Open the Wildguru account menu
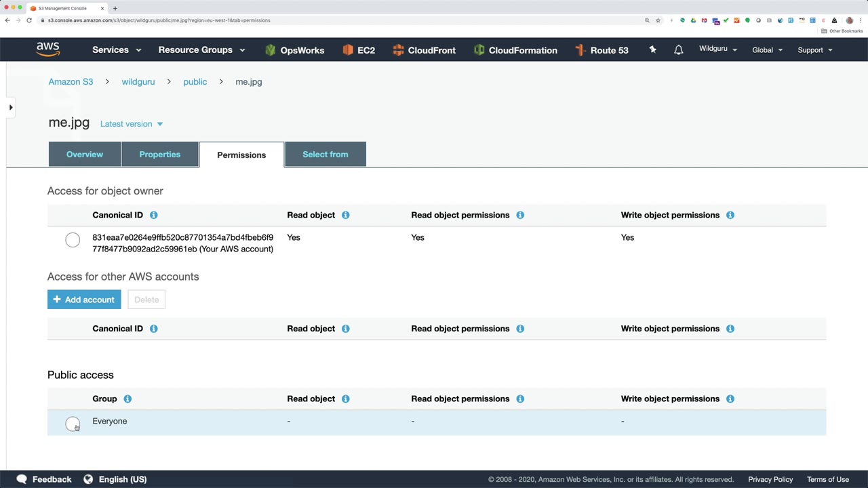This screenshot has height=488, width=868. coord(718,49)
